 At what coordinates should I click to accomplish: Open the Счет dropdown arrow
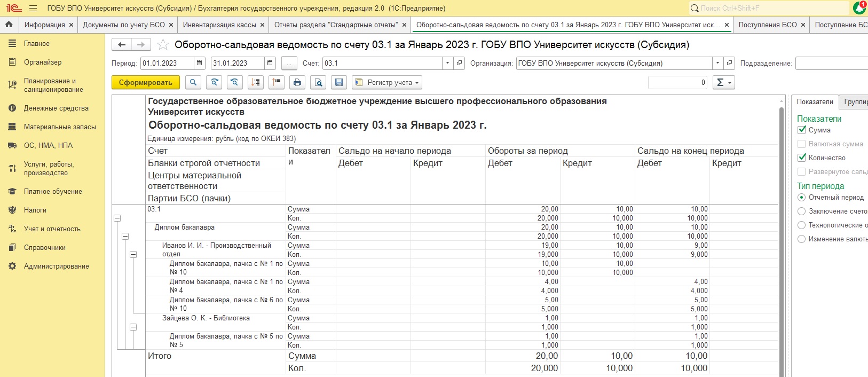pyautogui.click(x=447, y=63)
